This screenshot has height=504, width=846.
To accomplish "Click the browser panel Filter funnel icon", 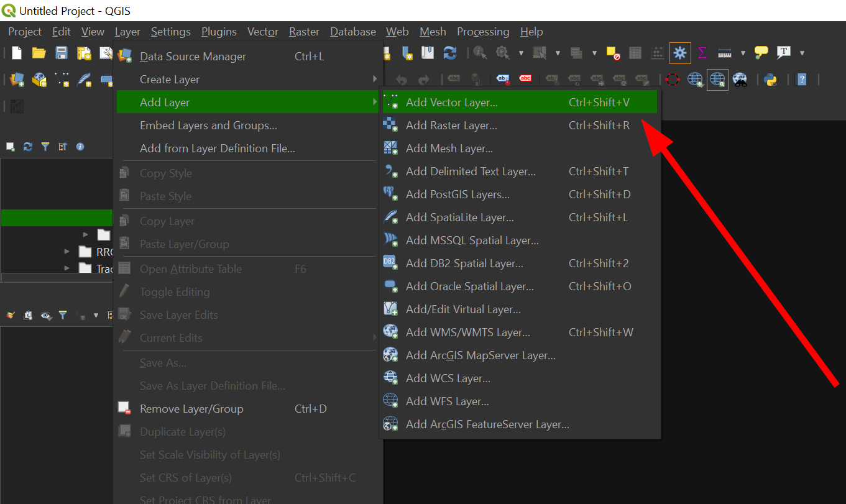I will [x=45, y=147].
